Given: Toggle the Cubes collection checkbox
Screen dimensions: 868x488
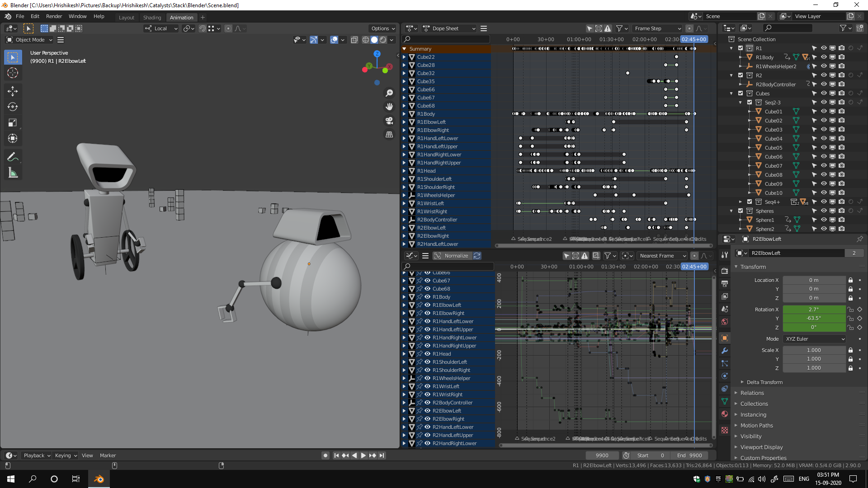Looking at the screenshot, I should coord(741,94).
